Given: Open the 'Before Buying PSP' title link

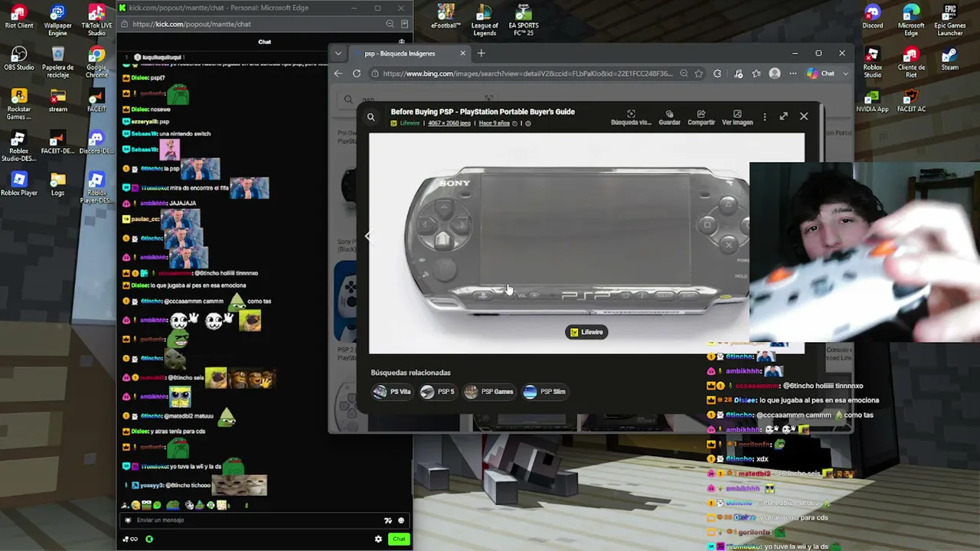Looking at the screenshot, I should (483, 112).
